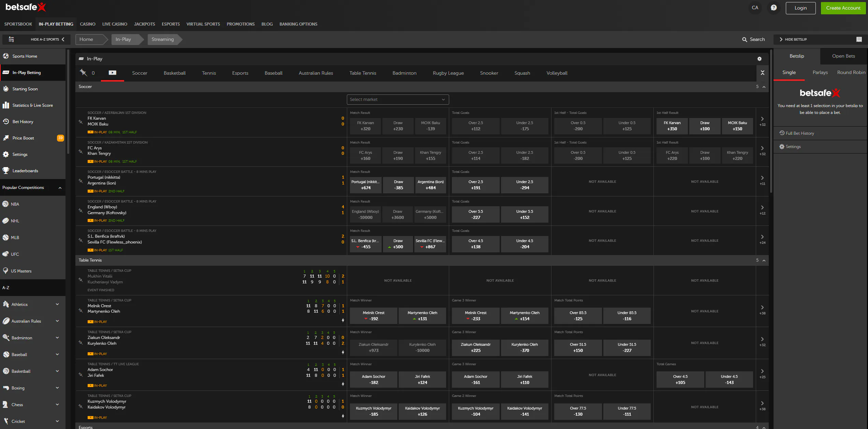
Task: Click the A-Z sports filter icon
Action: pyautogui.click(x=11, y=39)
